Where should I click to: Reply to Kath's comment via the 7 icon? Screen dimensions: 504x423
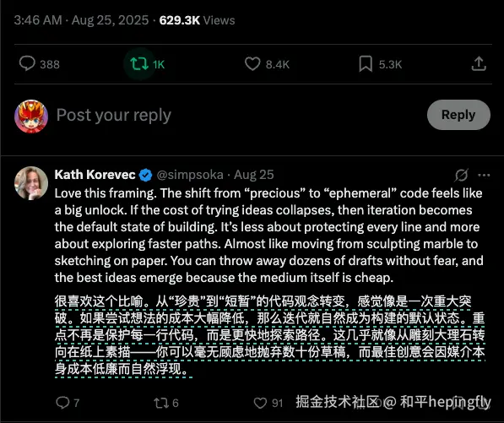(x=62, y=403)
